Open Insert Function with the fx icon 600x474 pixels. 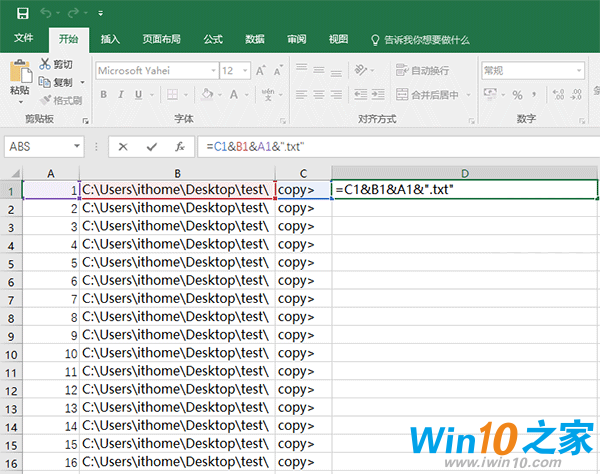coord(179,146)
